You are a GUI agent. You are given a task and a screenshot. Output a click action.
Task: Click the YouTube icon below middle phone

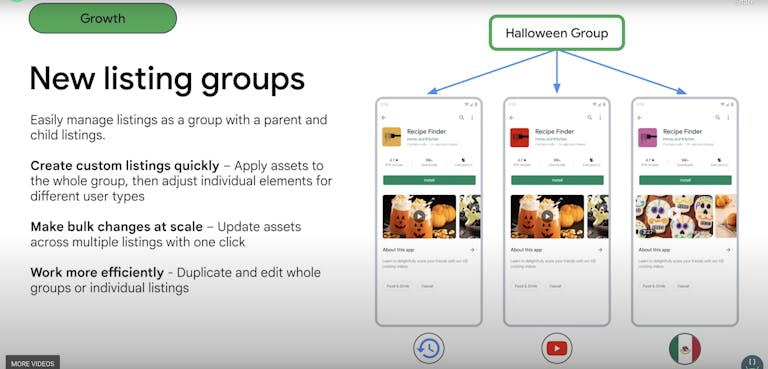tap(557, 348)
